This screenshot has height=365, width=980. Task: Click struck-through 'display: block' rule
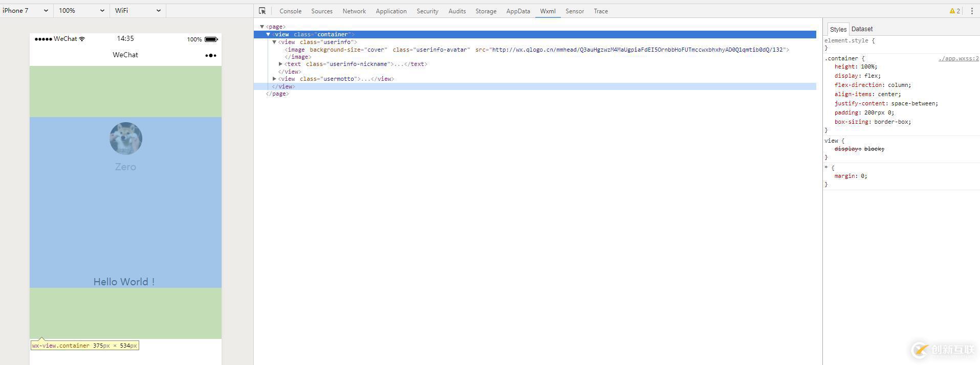[859, 149]
